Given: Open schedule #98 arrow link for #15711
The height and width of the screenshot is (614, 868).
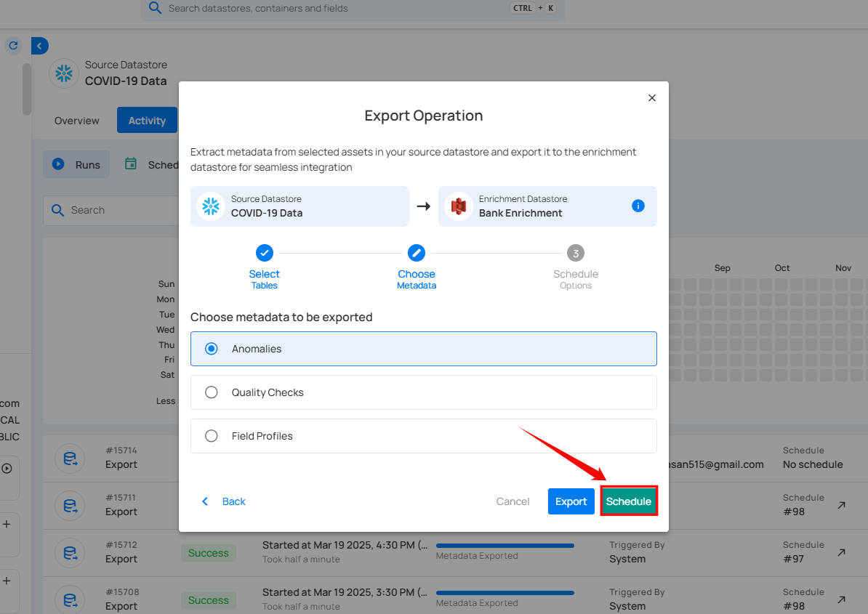Looking at the screenshot, I should click(841, 505).
